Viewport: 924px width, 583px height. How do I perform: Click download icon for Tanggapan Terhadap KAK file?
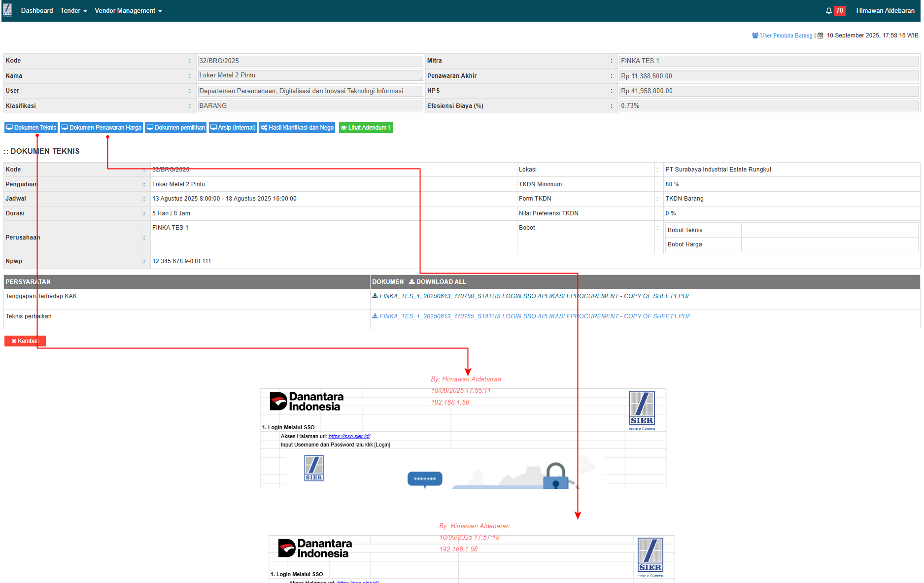coord(375,296)
